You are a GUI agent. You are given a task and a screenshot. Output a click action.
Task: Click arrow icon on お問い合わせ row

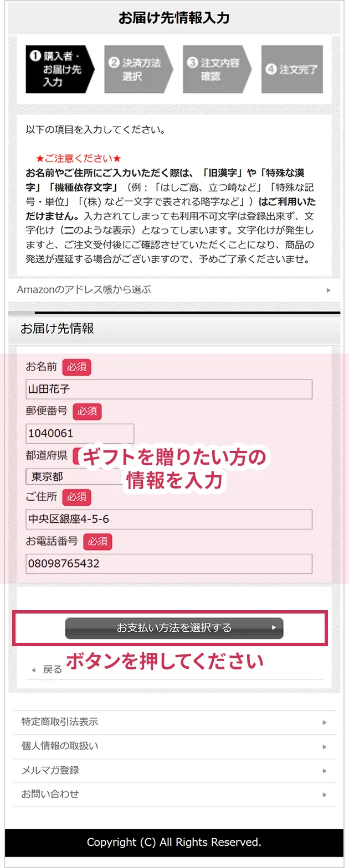(325, 794)
